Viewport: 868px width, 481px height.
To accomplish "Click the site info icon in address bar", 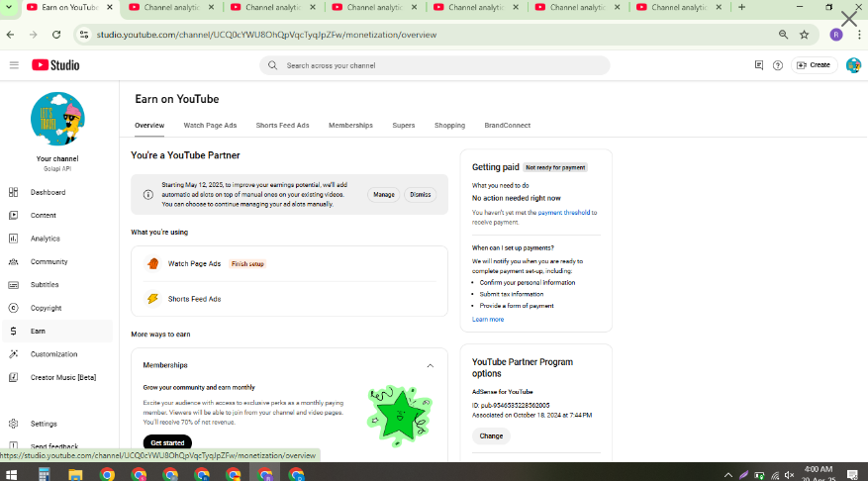I will tap(83, 35).
